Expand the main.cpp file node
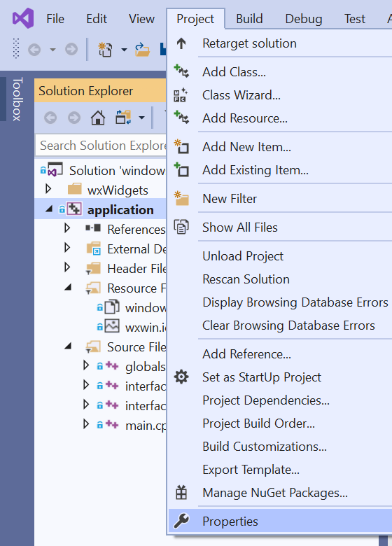The height and width of the screenshot is (546, 392). 86,424
